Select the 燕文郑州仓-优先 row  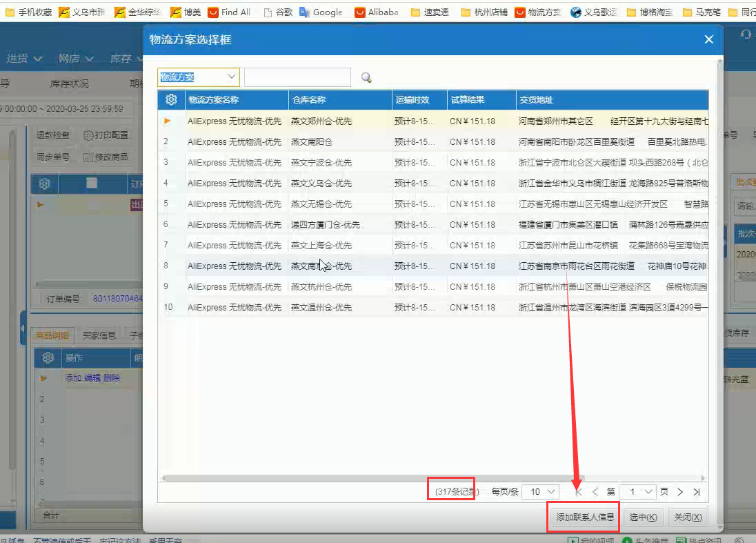(433, 121)
